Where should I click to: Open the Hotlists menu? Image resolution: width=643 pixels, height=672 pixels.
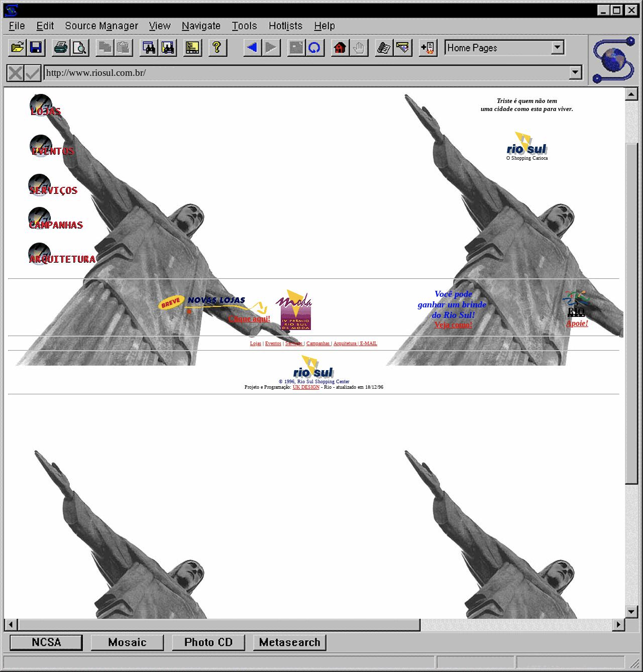[x=285, y=26]
